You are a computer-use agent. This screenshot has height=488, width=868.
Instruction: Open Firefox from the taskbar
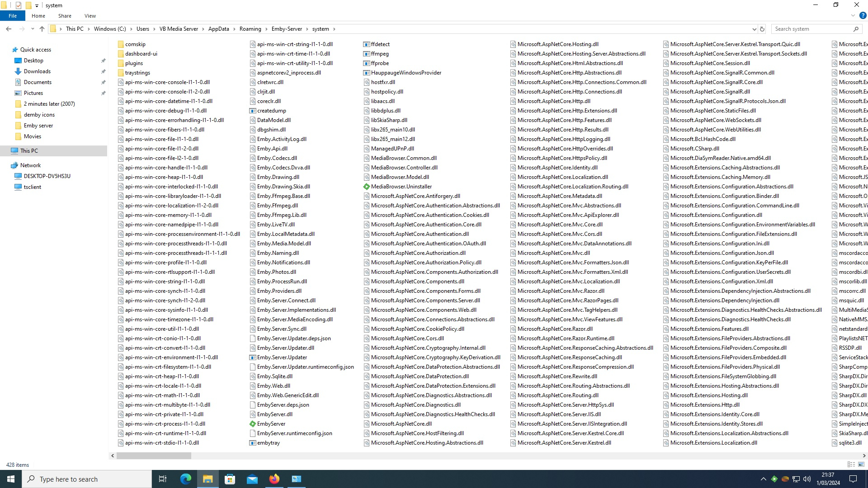point(274,479)
